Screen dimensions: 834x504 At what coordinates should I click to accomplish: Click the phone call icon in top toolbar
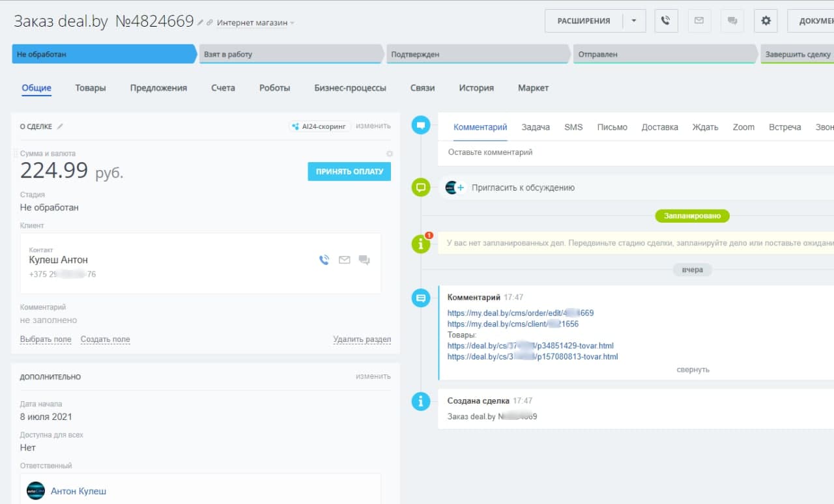pos(665,21)
